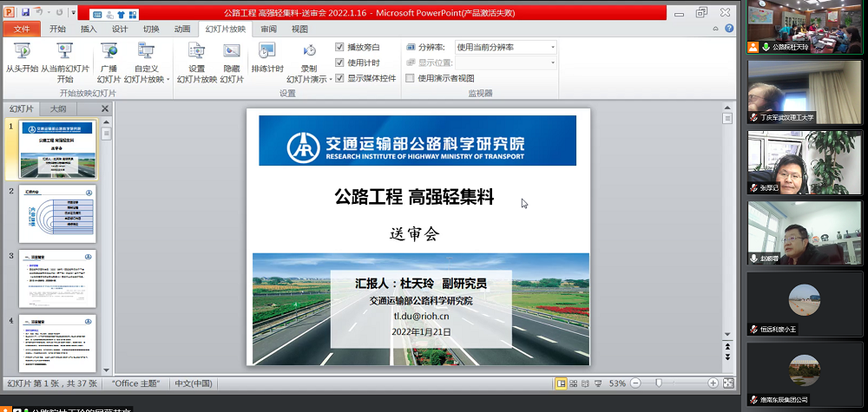
Task: Click Fit slide to window icon
Action: coord(727,383)
